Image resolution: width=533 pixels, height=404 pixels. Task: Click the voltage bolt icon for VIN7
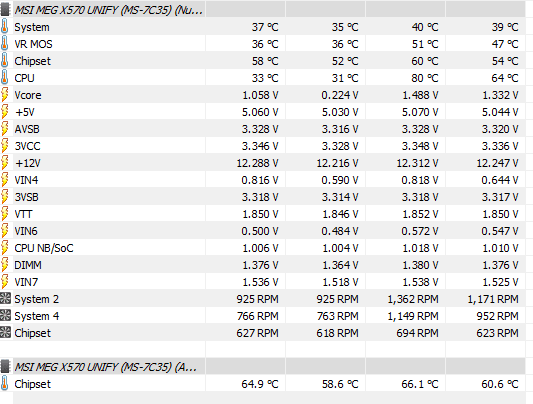(x=4, y=282)
